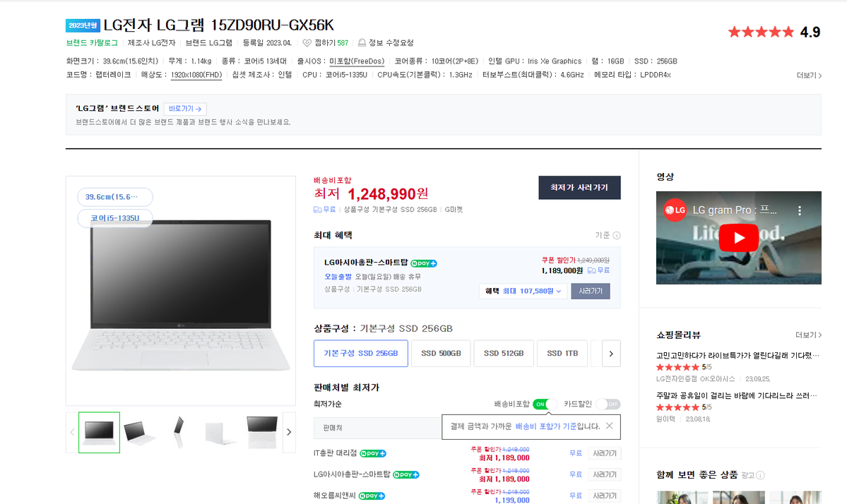The width and height of the screenshot is (847, 504).
Task: Enable the 카드할인 switch
Action: [608, 404]
